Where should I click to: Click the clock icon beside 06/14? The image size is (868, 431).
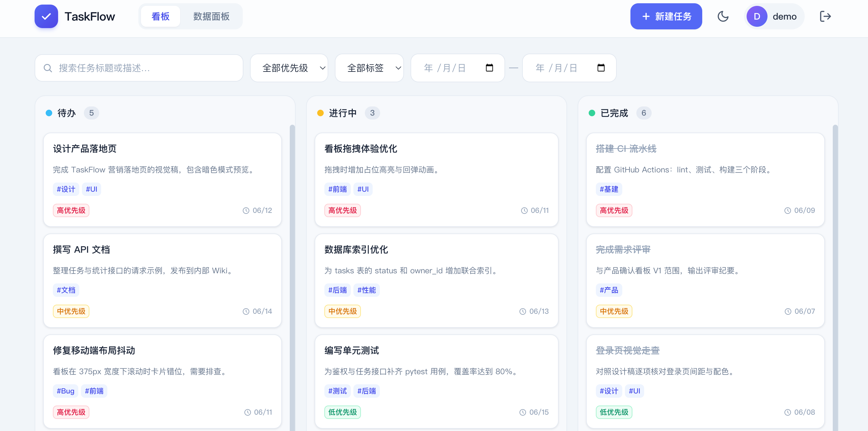coord(246,311)
